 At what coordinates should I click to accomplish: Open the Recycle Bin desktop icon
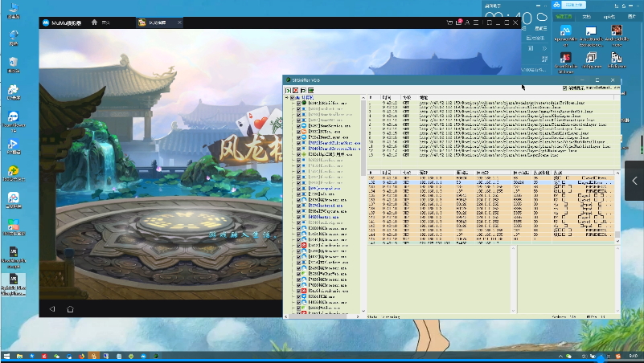point(14,64)
